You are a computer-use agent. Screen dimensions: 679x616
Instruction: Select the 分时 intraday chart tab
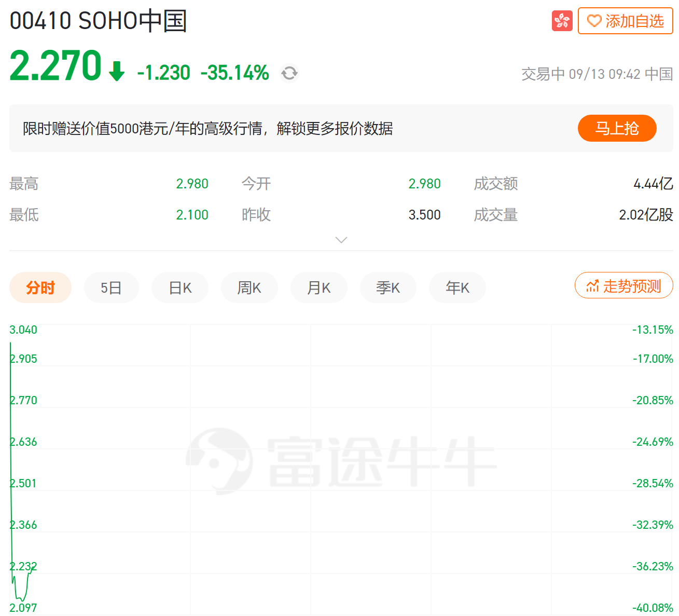40,288
